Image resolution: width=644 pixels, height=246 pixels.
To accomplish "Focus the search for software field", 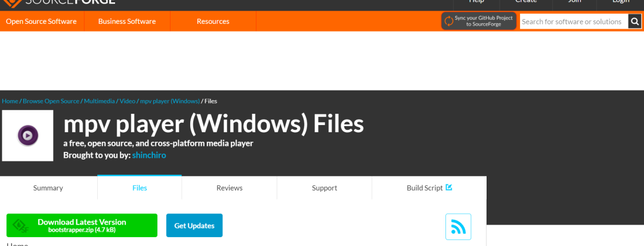I will [x=573, y=21].
